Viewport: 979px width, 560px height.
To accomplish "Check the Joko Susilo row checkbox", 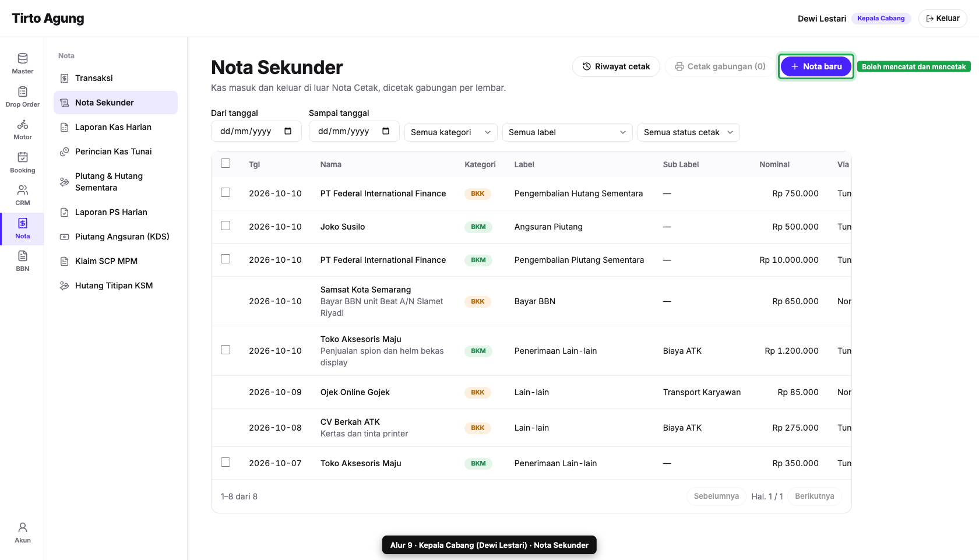I will click(x=226, y=226).
